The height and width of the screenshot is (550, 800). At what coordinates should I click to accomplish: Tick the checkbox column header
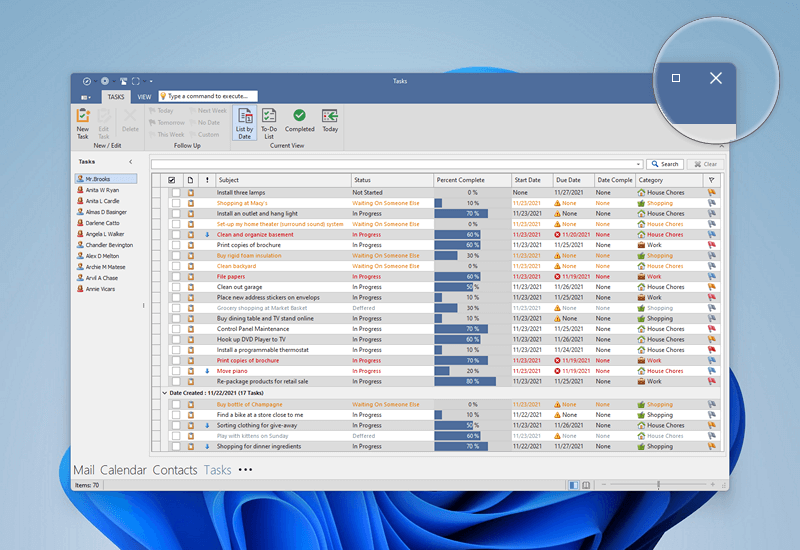172,180
